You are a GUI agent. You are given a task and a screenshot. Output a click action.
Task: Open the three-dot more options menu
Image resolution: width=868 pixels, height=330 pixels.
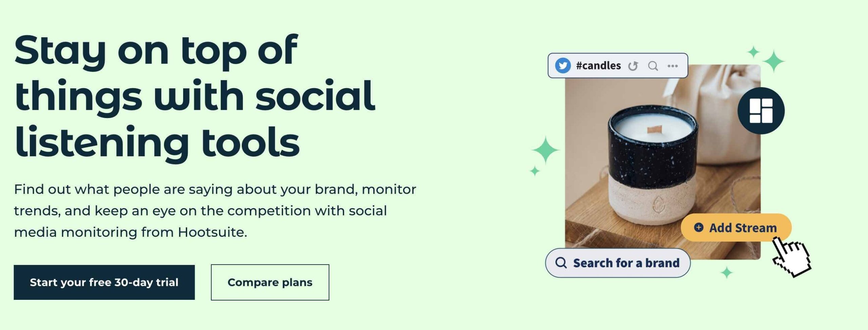tap(673, 66)
